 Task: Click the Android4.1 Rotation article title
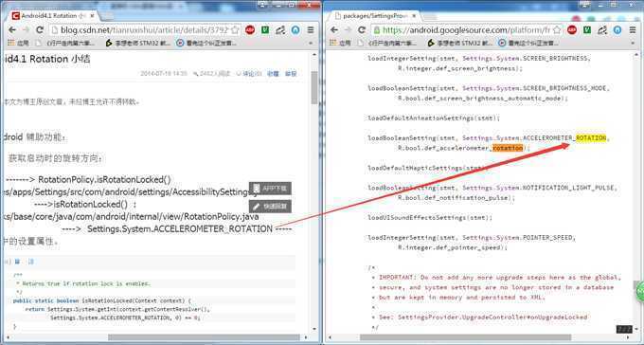[x=46, y=59]
